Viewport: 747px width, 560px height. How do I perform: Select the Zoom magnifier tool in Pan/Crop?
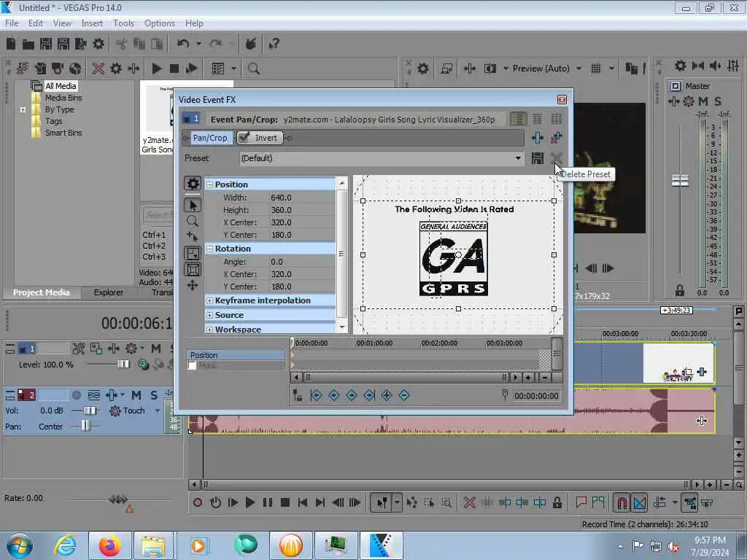(x=193, y=221)
